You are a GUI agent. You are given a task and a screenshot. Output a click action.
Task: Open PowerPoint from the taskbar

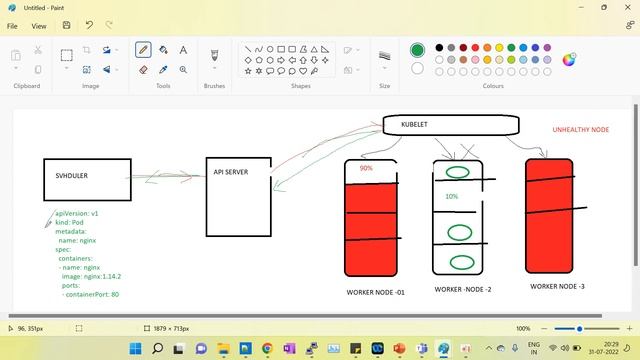399,348
